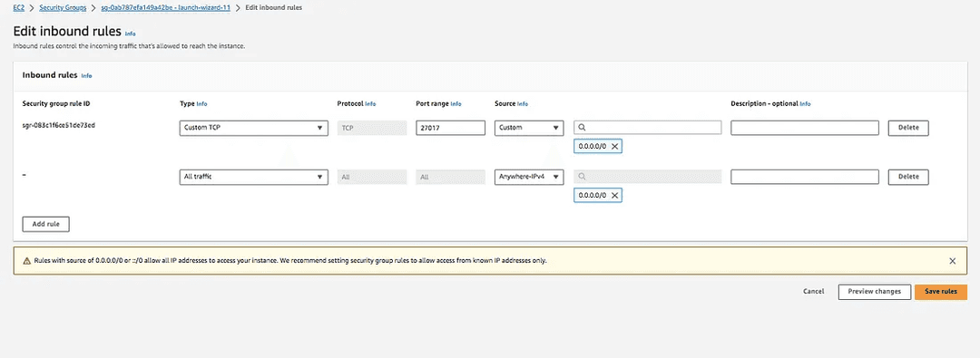
Task: Save rules with orange button
Action: click(941, 292)
